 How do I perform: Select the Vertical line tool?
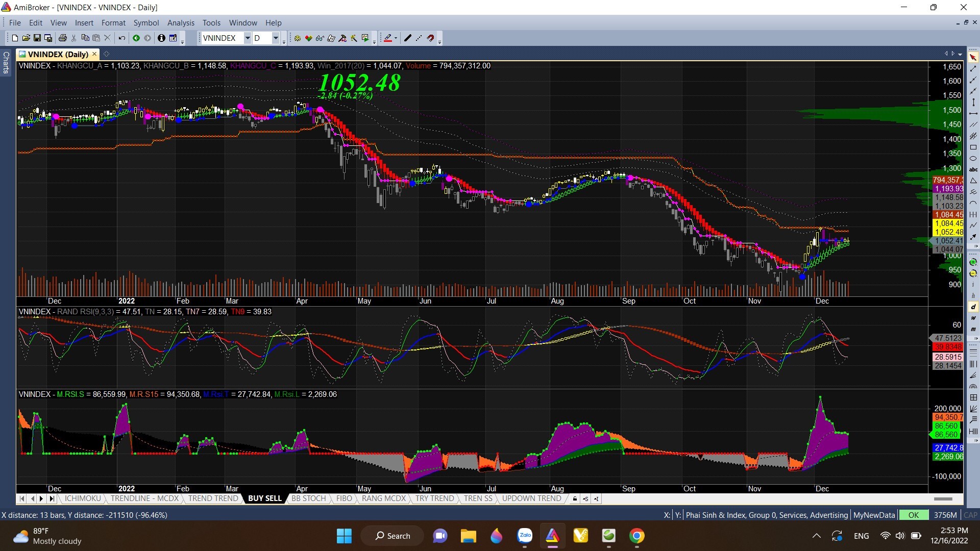(x=973, y=102)
